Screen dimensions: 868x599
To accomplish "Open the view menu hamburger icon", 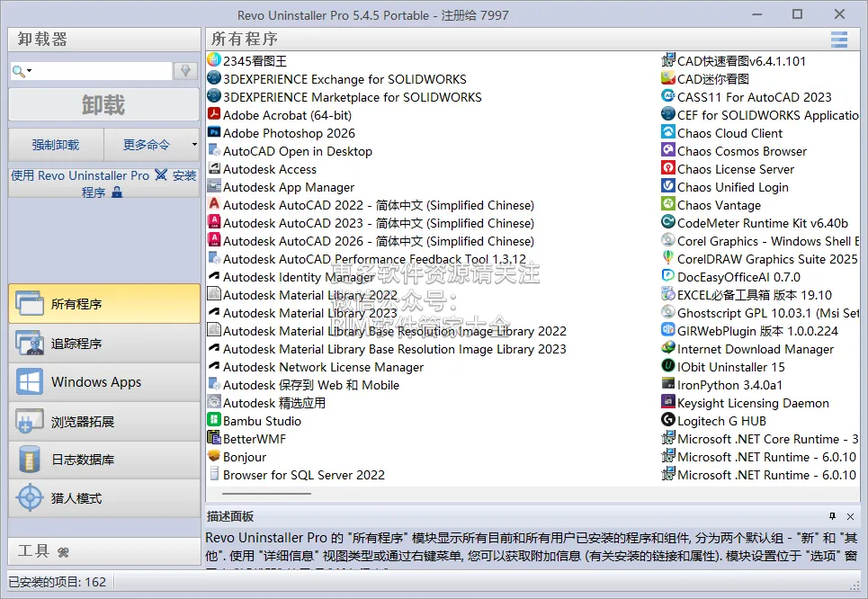I will tap(839, 40).
